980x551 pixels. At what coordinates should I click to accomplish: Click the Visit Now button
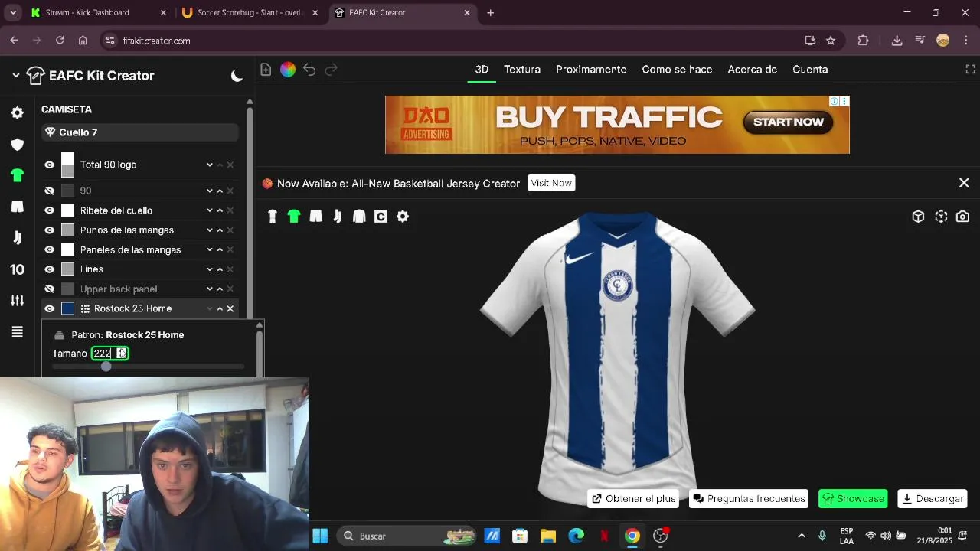551,183
